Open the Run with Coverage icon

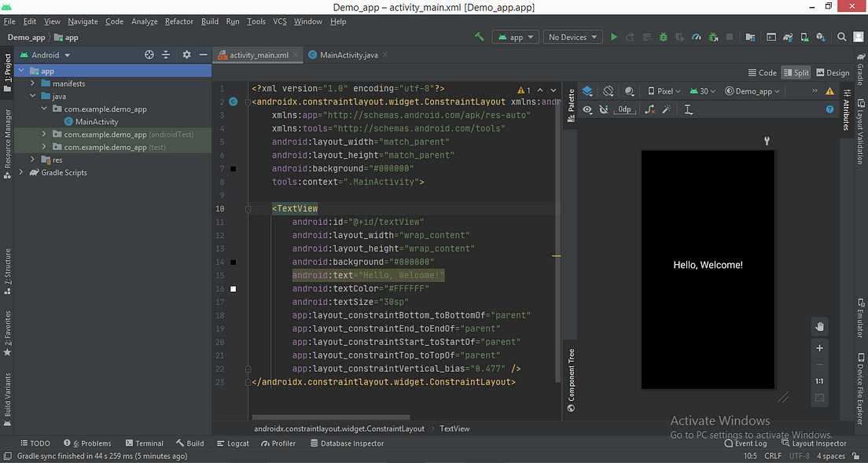[680, 37]
